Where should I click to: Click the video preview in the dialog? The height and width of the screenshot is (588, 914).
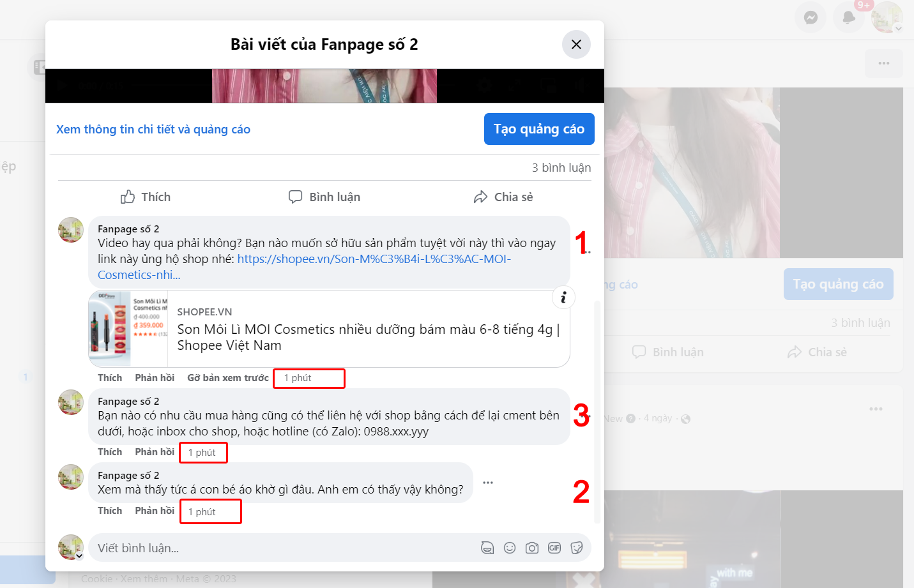pos(324,86)
